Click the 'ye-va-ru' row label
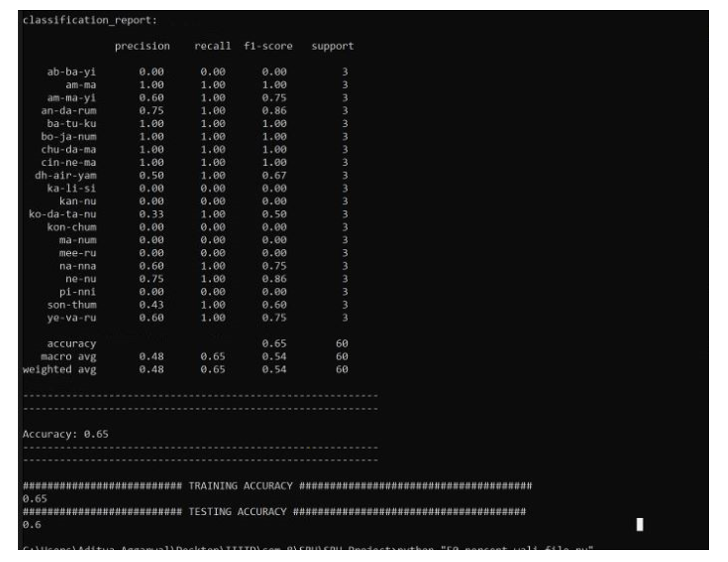This screenshot has width=728, height=562. click(x=71, y=318)
